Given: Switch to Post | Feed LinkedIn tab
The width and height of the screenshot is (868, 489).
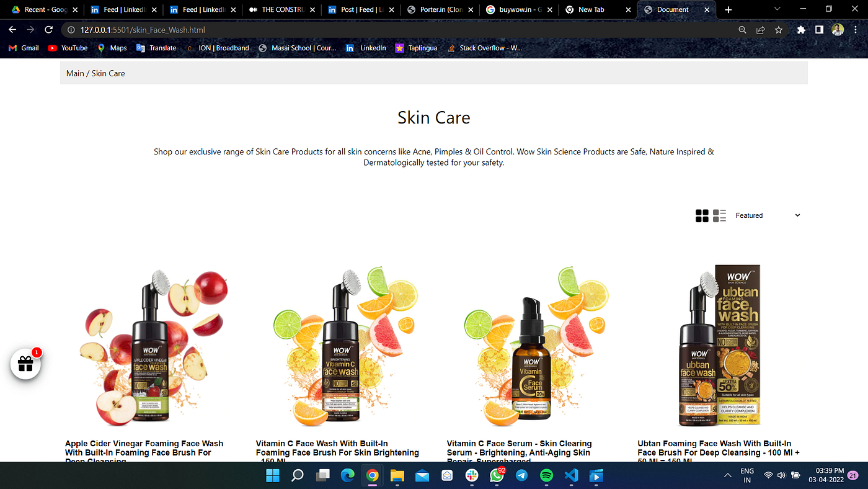Looking at the screenshot, I should pyautogui.click(x=360, y=9).
